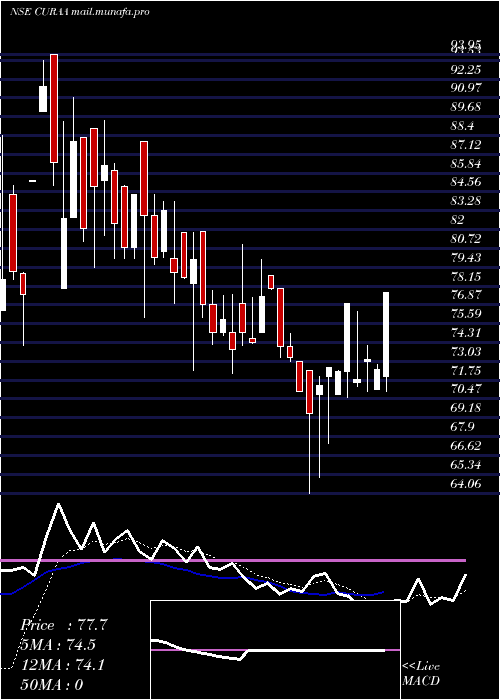Select the 92.25 price axis label
500x700 pixels.
(466, 70)
